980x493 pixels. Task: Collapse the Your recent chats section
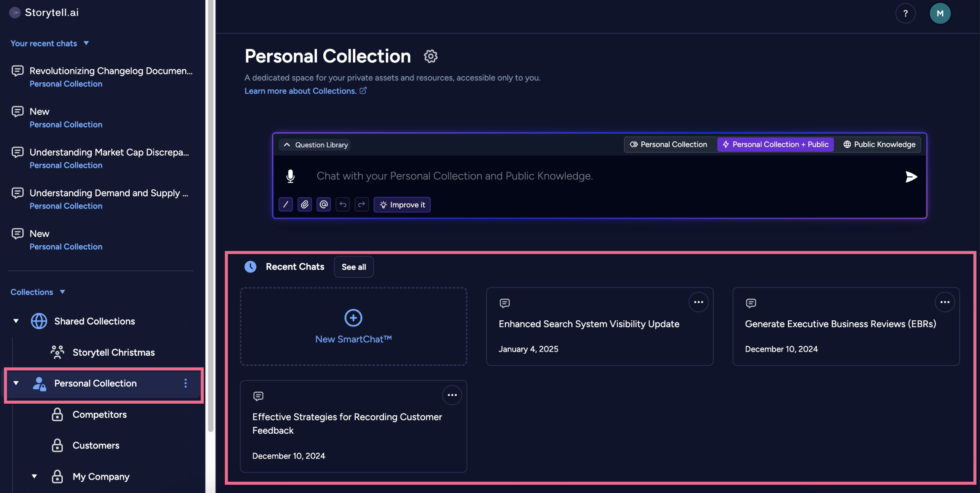pos(86,43)
